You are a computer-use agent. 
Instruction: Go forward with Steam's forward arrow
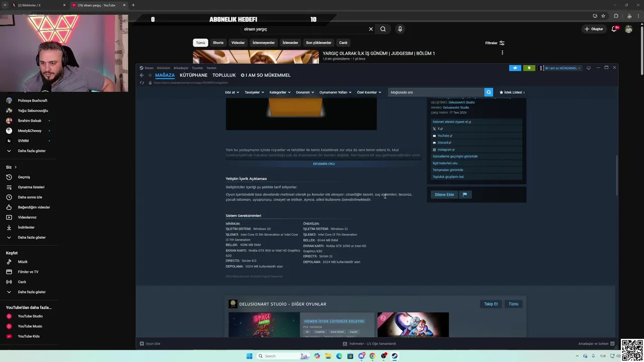(149, 75)
